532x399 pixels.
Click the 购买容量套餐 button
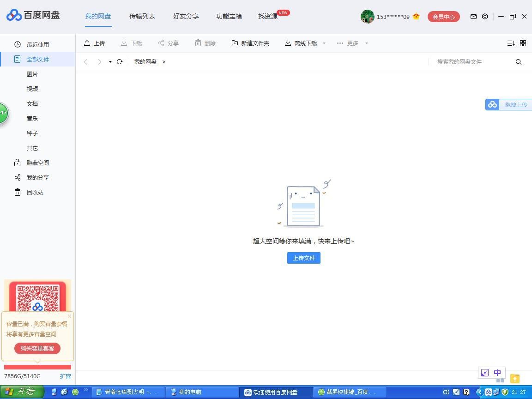point(37,349)
